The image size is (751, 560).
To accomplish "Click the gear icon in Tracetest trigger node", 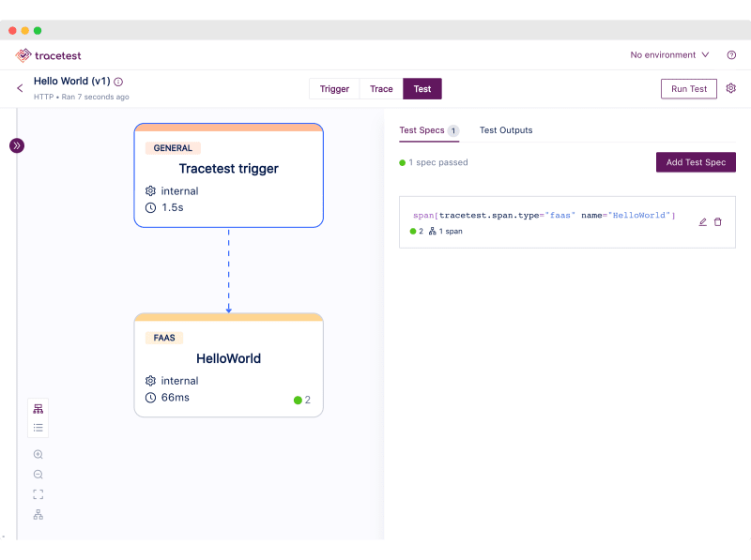I will point(150,191).
